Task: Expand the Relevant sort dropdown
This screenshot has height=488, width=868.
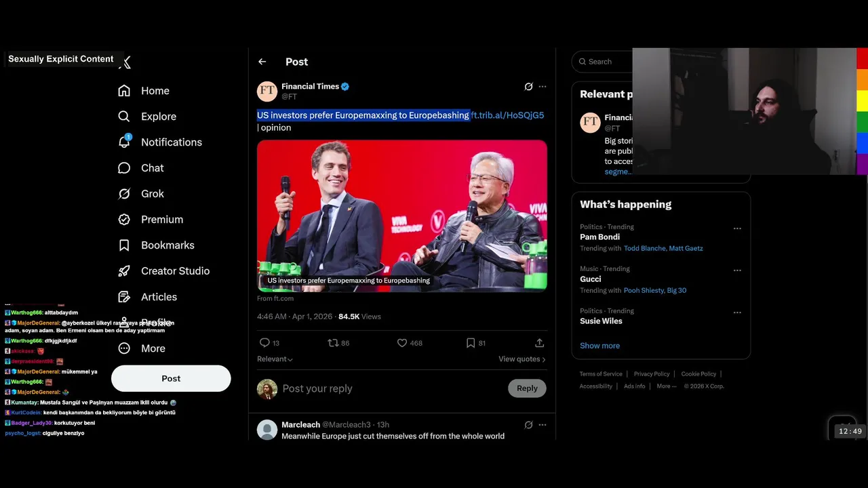Action: (x=275, y=359)
